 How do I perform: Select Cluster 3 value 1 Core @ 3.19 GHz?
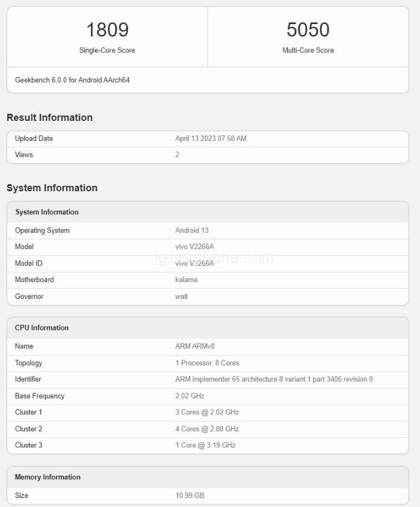(x=205, y=445)
